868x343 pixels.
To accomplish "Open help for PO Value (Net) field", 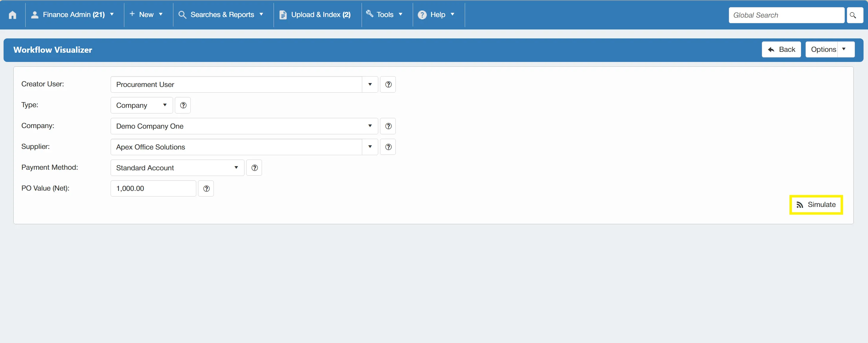I will pyautogui.click(x=206, y=188).
